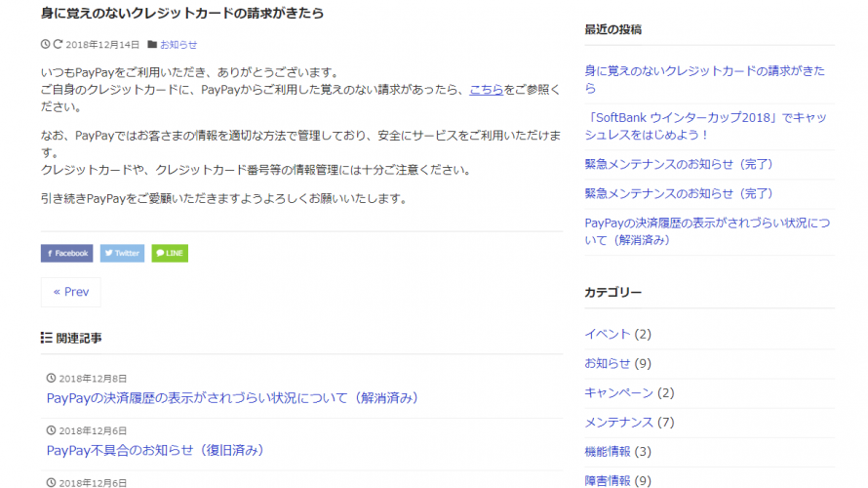Open the SoftBank ウインターカップ2018 post

coord(706,126)
